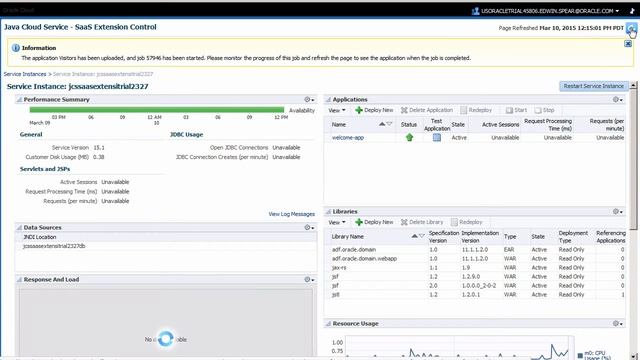Open the Data Sources gear options menu
This screenshot has width=640, height=360.
click(309, 227)
